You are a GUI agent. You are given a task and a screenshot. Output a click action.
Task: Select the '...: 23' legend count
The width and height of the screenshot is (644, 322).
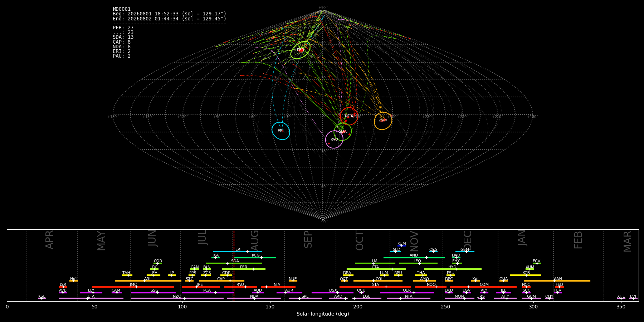123,33
